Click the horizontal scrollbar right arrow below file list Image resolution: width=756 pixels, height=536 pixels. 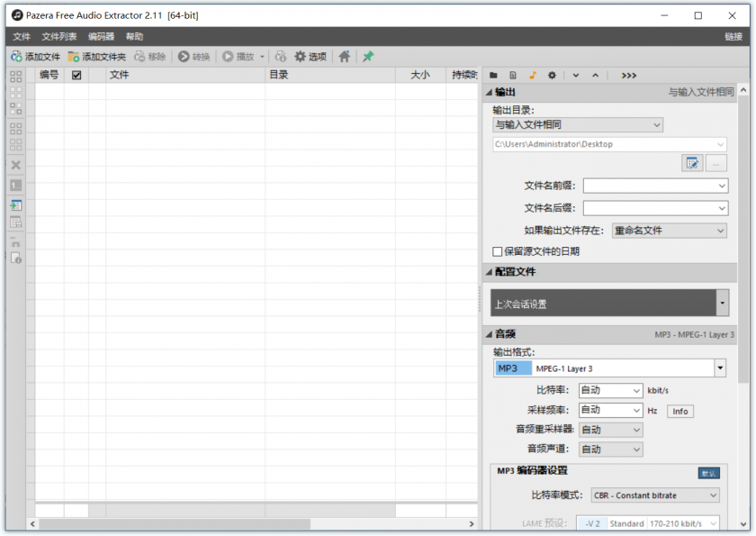[472, 524]
